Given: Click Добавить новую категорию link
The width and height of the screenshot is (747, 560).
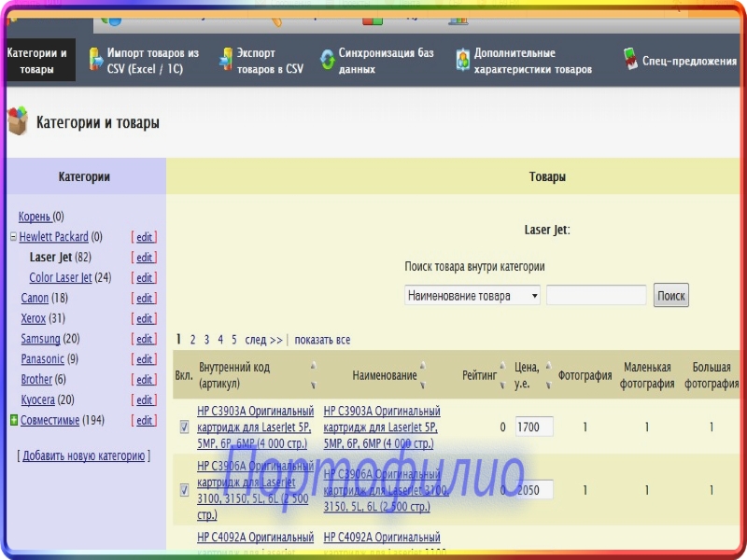Looking at the screenshot, I should click(x=83, y=455).
